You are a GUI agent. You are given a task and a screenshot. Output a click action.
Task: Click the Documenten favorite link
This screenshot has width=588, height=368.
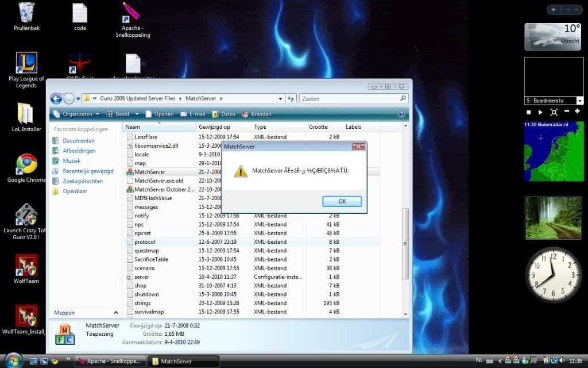[x=79, y=140]
